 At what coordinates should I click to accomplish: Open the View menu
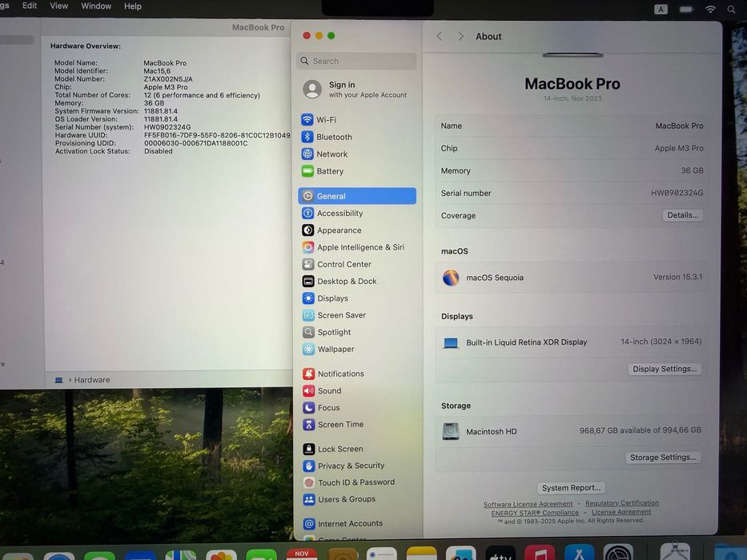click(59, 6)
